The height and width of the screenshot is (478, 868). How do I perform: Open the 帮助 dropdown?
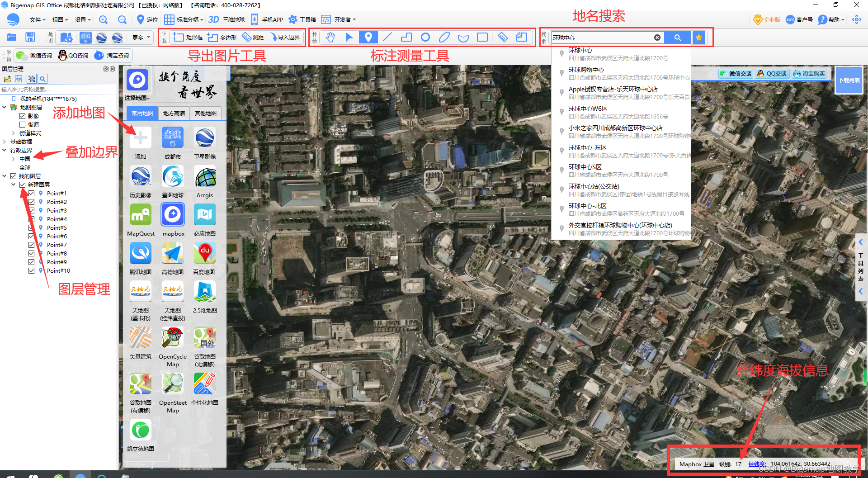point(831,19)
